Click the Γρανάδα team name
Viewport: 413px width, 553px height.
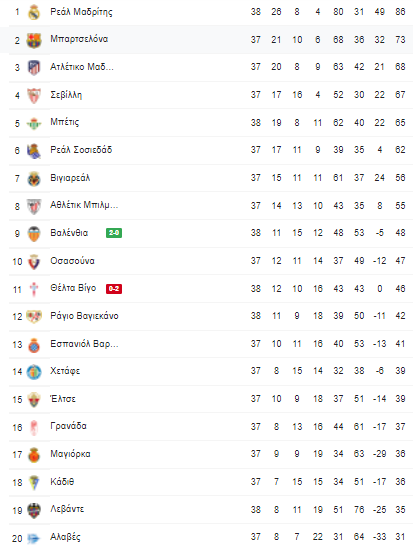[x=68, y=426]
